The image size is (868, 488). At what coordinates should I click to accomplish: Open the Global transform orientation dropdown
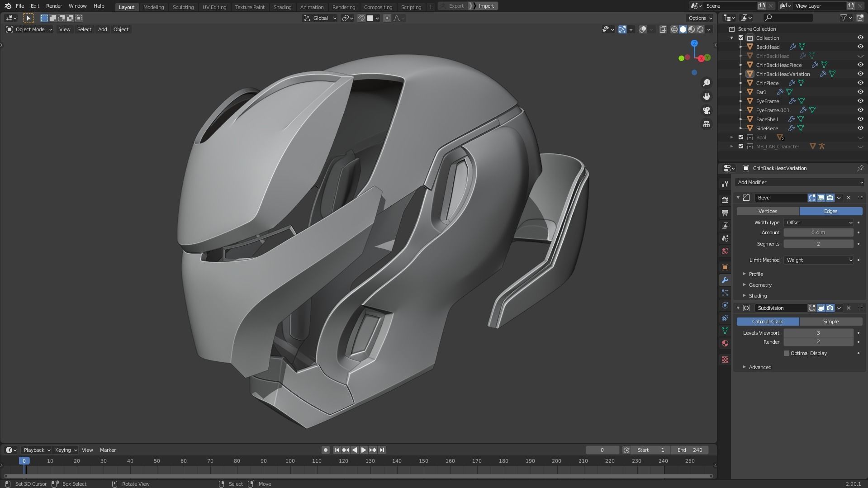click(320, 18)
